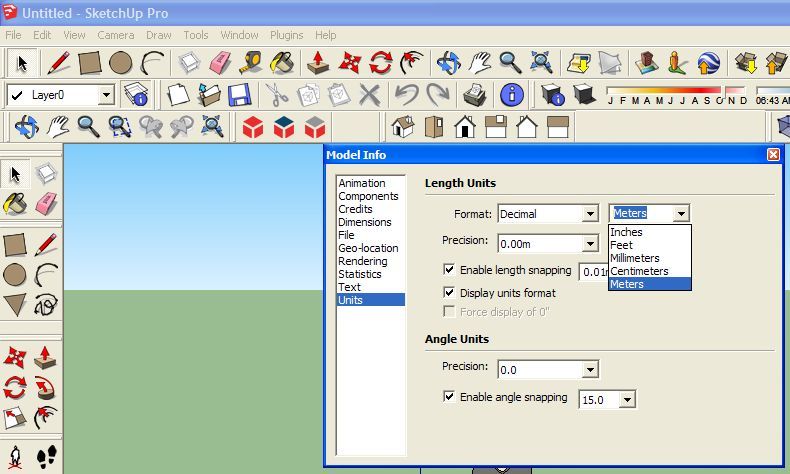Open the Layer Manager icon
The height and width of the screenshot is (474, 790).
[136, 95]
